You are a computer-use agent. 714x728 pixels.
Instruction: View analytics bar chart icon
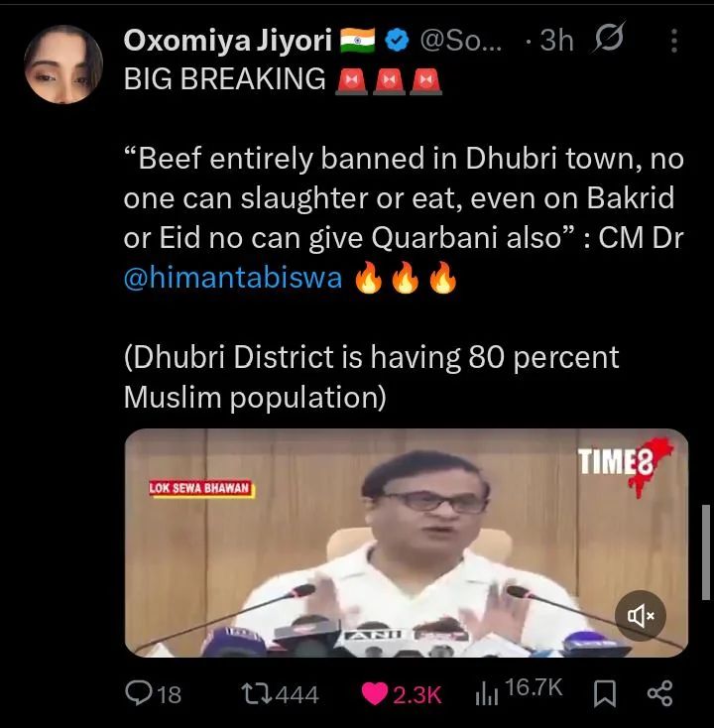[487, 694]
